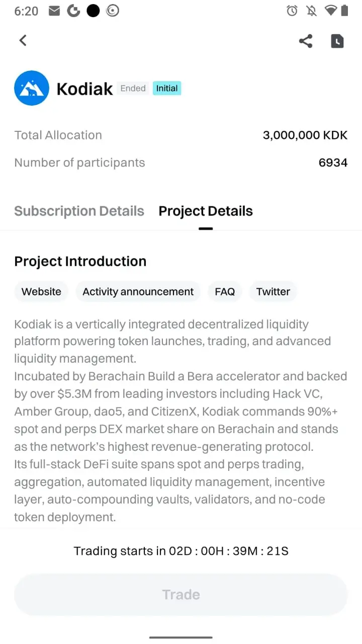Image resolution: width=362 pixels, height=644 pixels.
Task: Tap the alarm clock status icon
Action: point(292,11)
